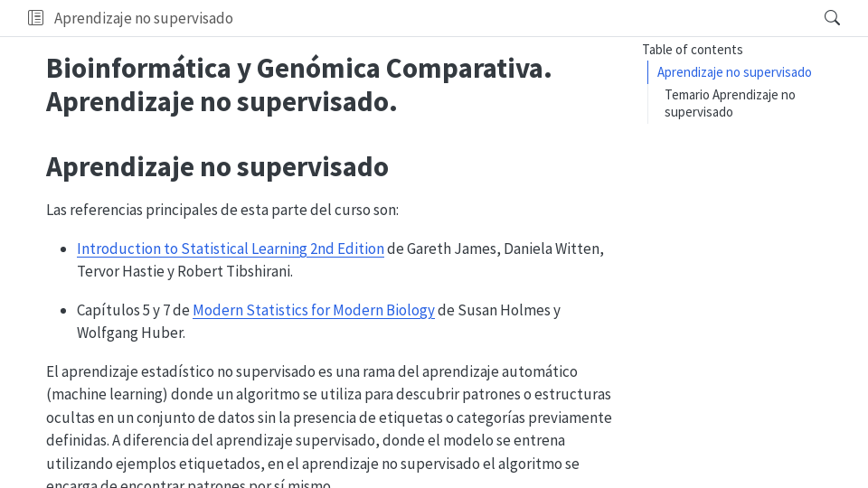Jump to Aprendizaje no supervisado in table of contents
868x488 pixels.
pyautogui.click(x=734, y=72)
